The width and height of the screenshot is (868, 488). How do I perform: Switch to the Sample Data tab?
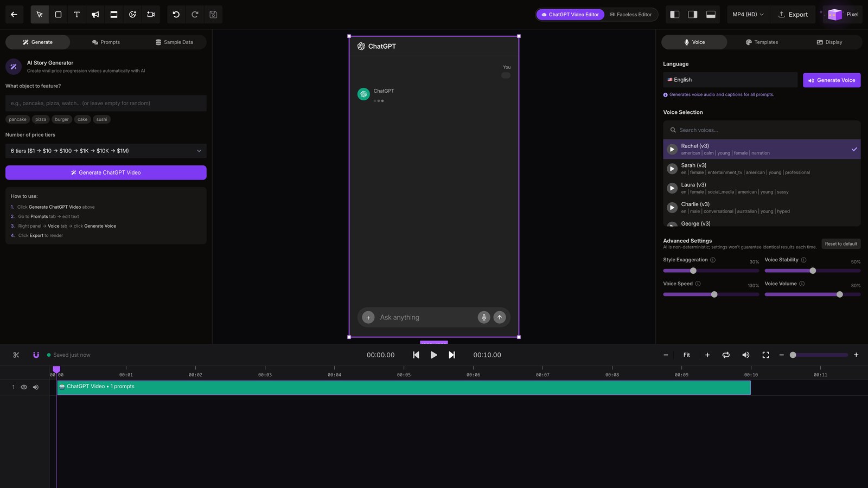(174, 42)
